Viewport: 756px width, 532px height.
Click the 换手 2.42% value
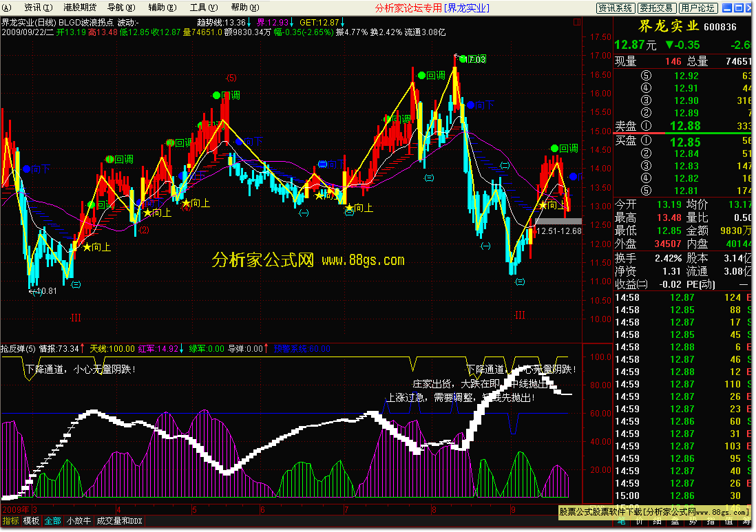click(x=669, y=258)
